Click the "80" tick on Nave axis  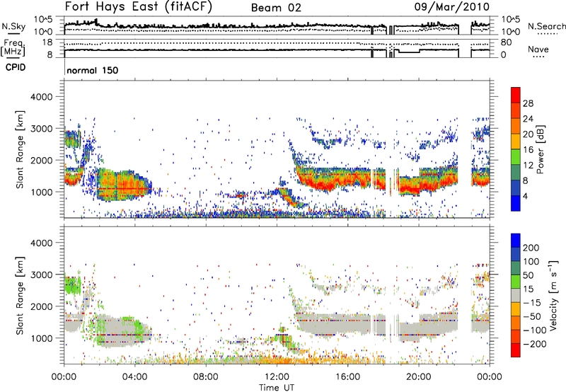506,42
